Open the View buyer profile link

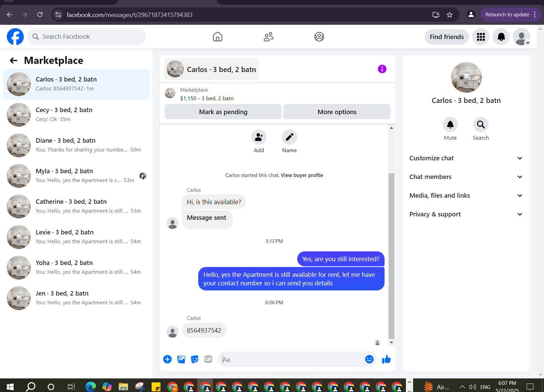(x=302, y=175)
